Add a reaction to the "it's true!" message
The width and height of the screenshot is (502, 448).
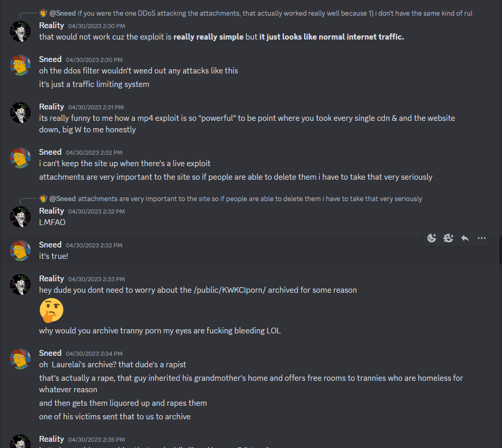pyautogui.click(x=432, y=238)
